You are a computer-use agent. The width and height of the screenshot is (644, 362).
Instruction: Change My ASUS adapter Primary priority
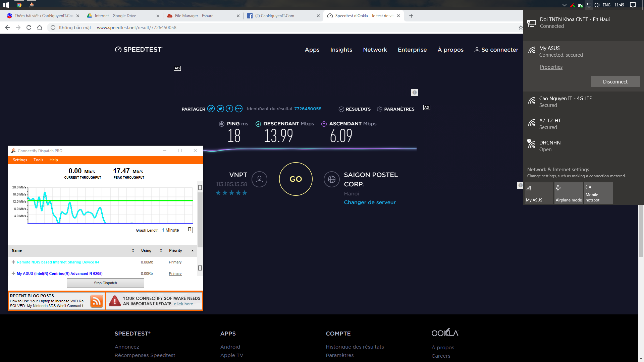(x=175, y=274)
